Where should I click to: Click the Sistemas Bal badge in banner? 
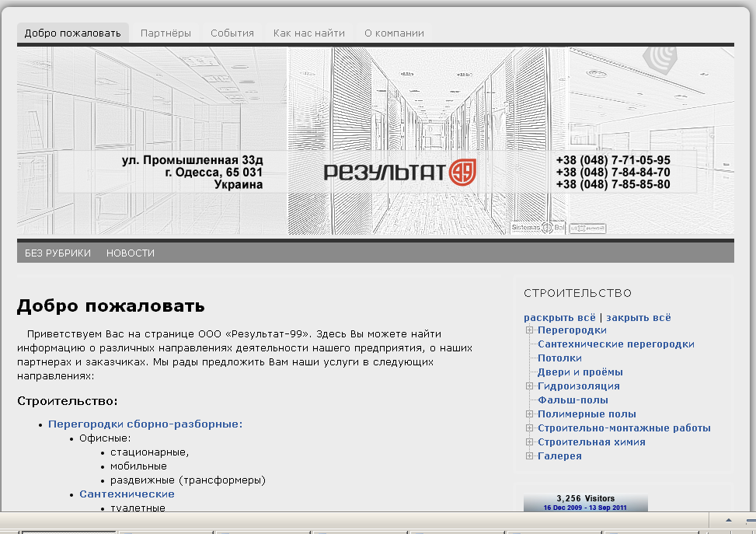pyautogui.click(x=538, y=227)
